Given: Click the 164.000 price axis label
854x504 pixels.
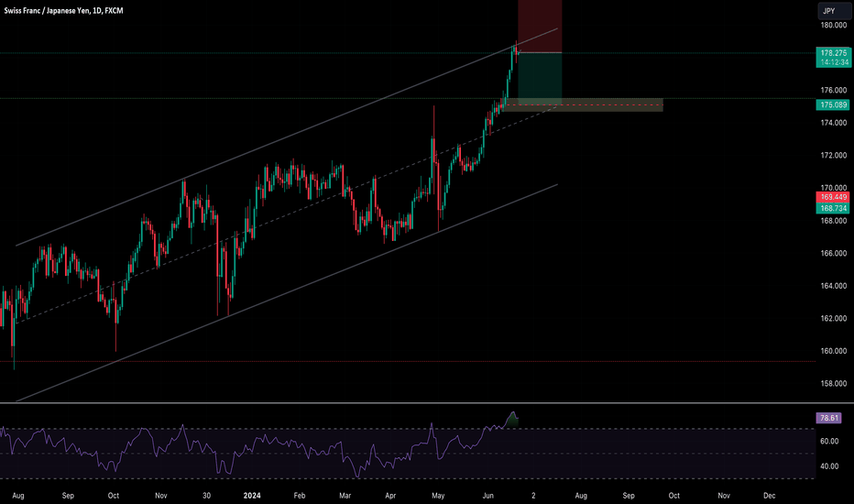Looking at the screenshot, I should [833, 286].
